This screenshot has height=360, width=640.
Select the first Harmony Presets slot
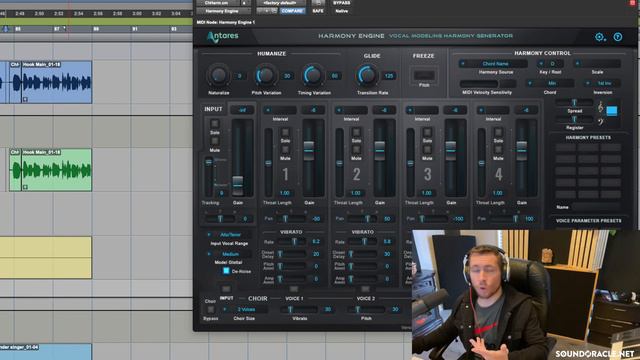[565, 147]
